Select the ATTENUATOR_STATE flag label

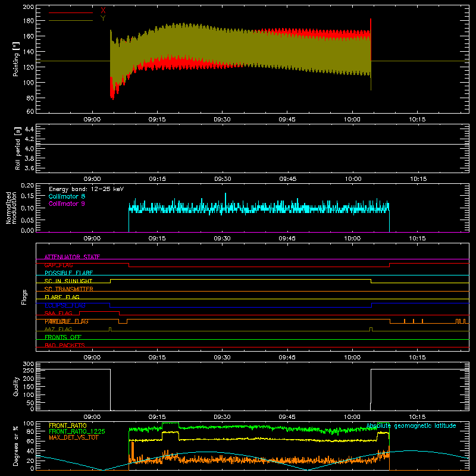72,257
